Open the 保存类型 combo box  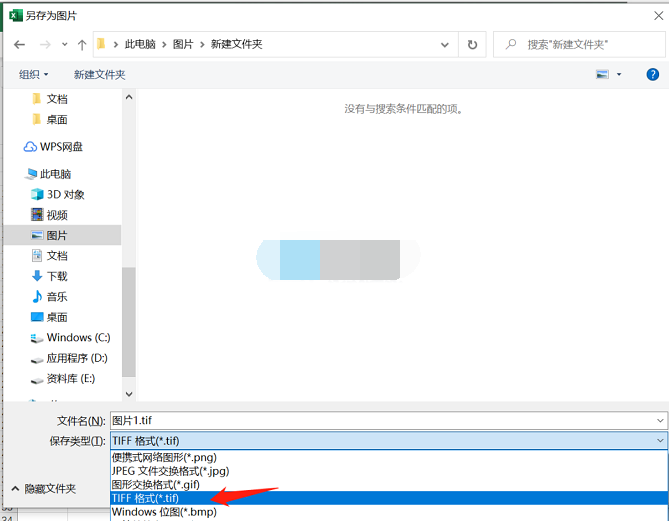point(387,440)
